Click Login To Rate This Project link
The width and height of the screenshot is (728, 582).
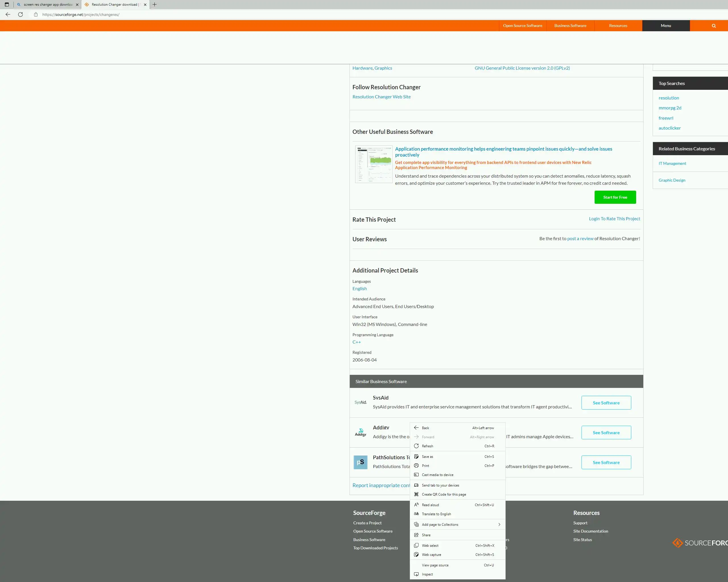pos(614,219)
